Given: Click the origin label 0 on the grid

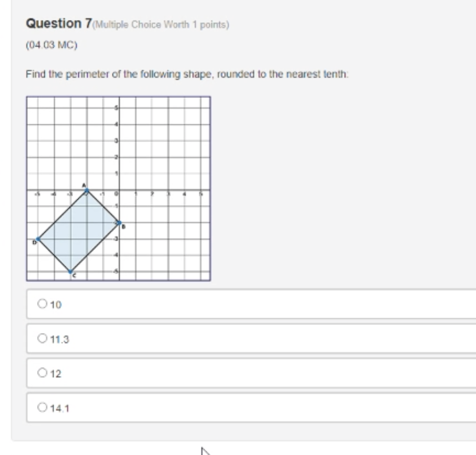Looking at the screenshot, I should (x=117, y=193).
